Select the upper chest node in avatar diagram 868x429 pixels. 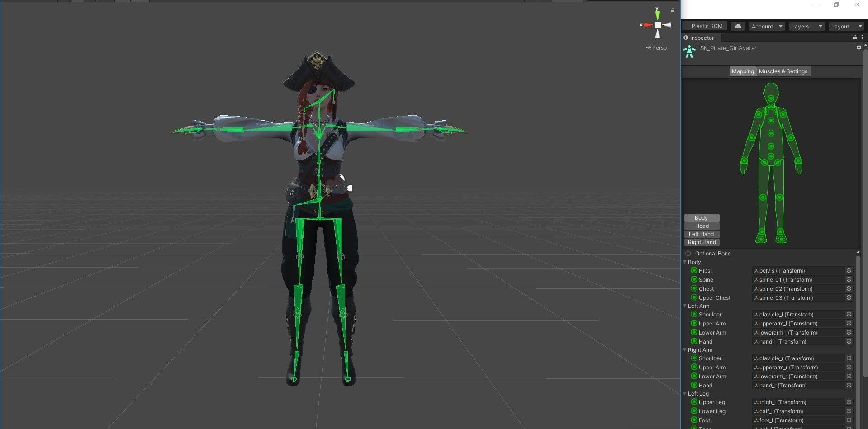(x=771, y=121)
